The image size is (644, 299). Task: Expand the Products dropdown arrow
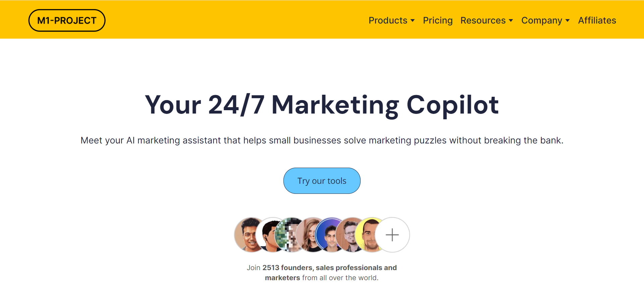pos(413,20)
